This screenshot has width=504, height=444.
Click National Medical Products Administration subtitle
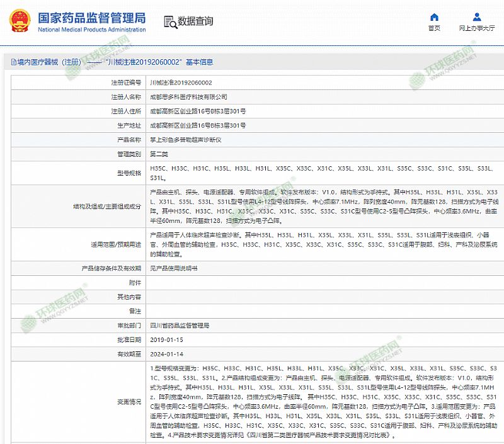91,30
